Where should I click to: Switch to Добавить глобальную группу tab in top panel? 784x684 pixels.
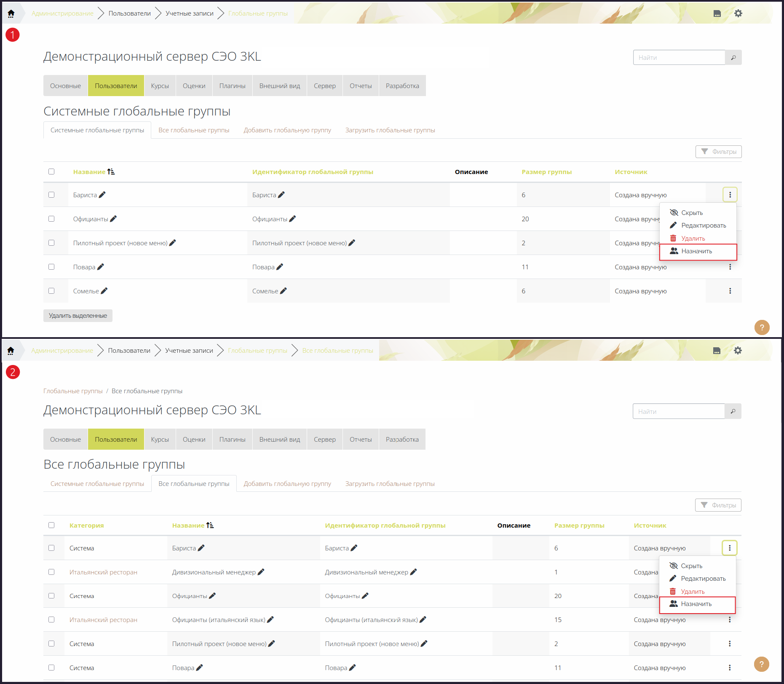click(x=287, y=130)
